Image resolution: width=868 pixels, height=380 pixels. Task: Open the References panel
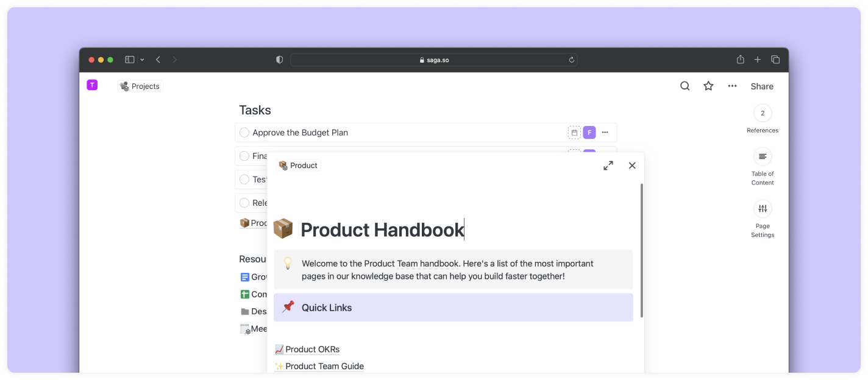click(x=762, y=114)
